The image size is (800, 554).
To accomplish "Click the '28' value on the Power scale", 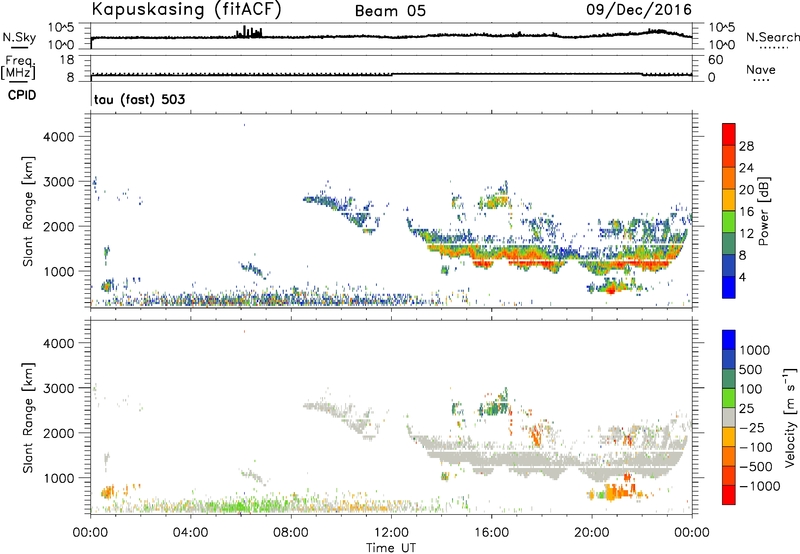I will (746, 146).
